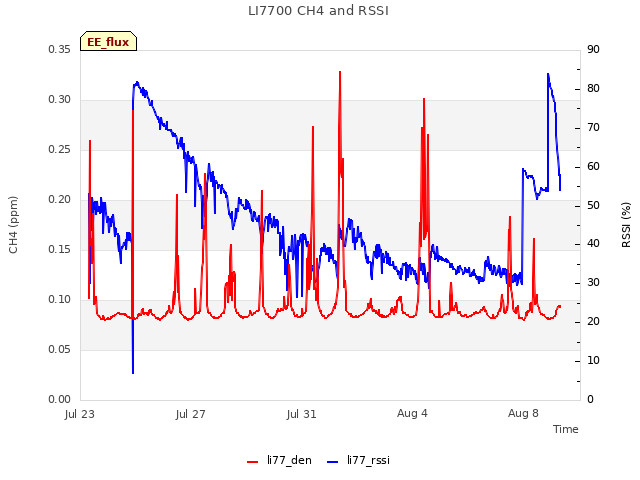
Task: Click the 30 right axis value
Action: (593, 282)
